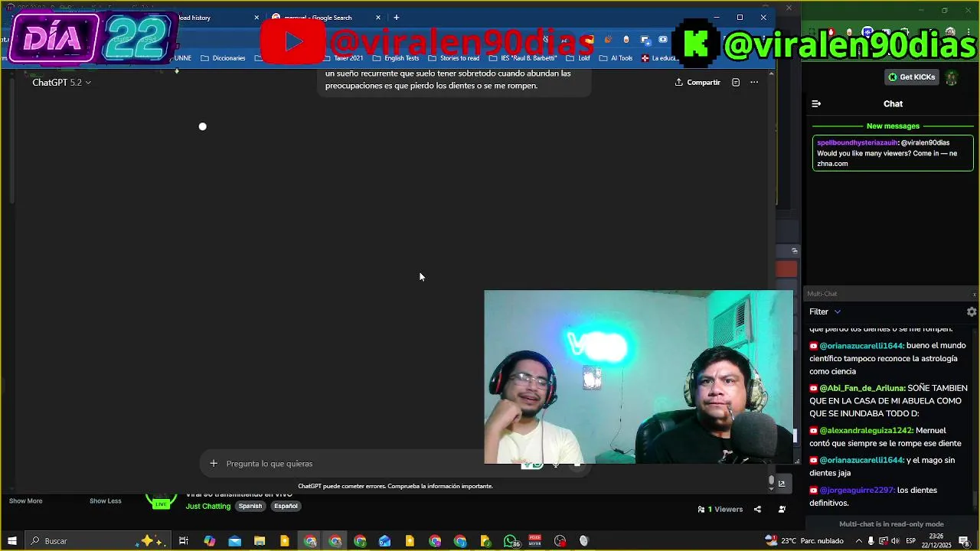The image size is (980, 551).
Task: Click the follow user icon beside share
Action: 782,509
